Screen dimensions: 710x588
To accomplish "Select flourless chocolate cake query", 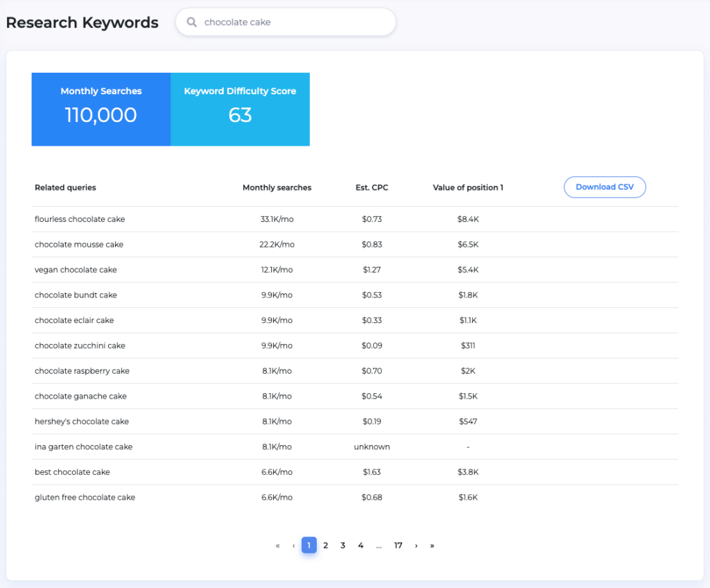I will (80, 219).
